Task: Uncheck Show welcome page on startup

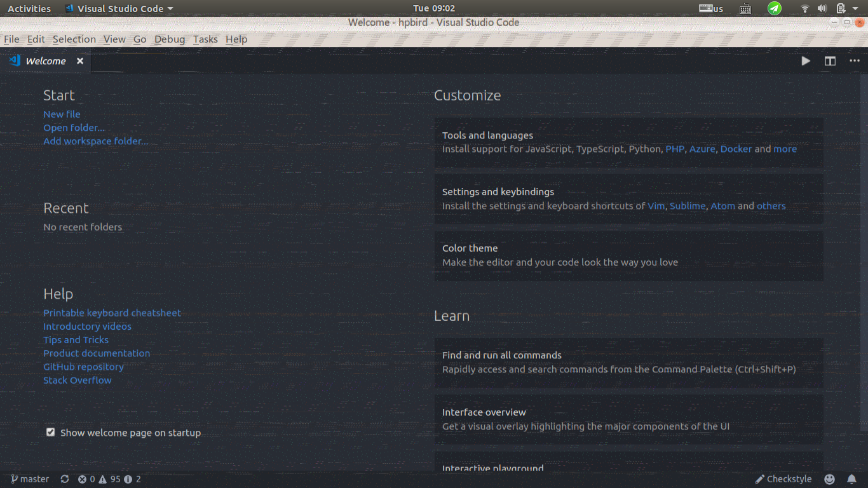Action: (x=50, y=432)
